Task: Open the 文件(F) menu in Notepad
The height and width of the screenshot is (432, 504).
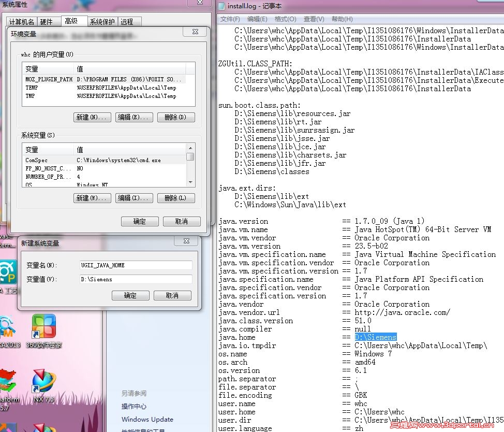Action: tap(230, 19)
